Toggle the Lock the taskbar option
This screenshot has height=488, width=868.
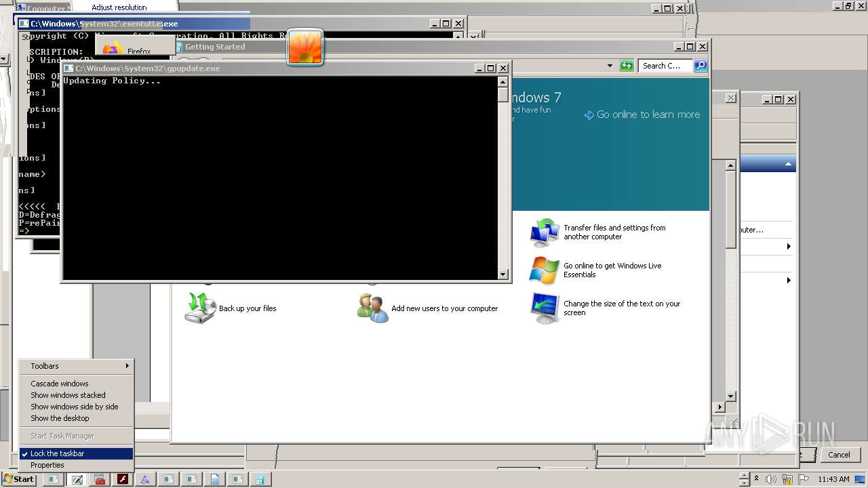tap(76, 453)
